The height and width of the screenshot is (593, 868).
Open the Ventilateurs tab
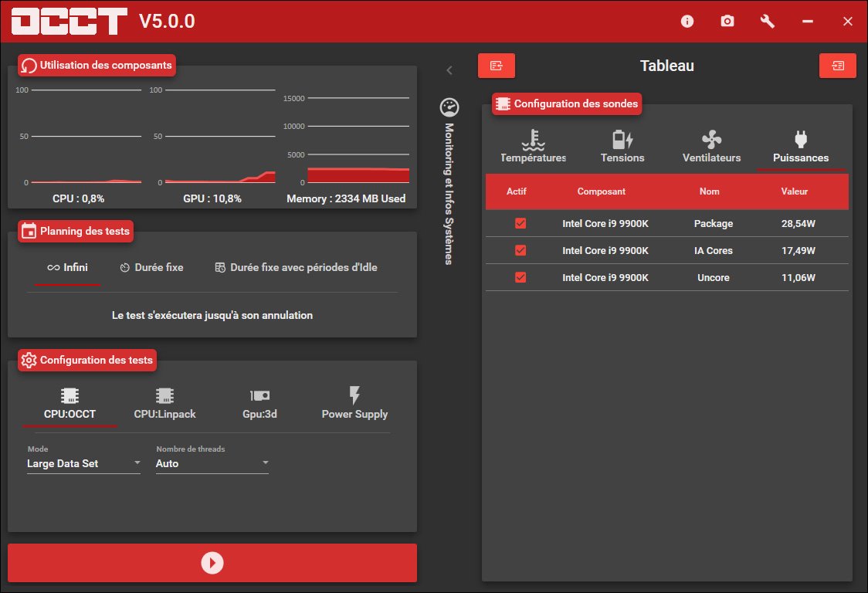(x=711, y=147)
